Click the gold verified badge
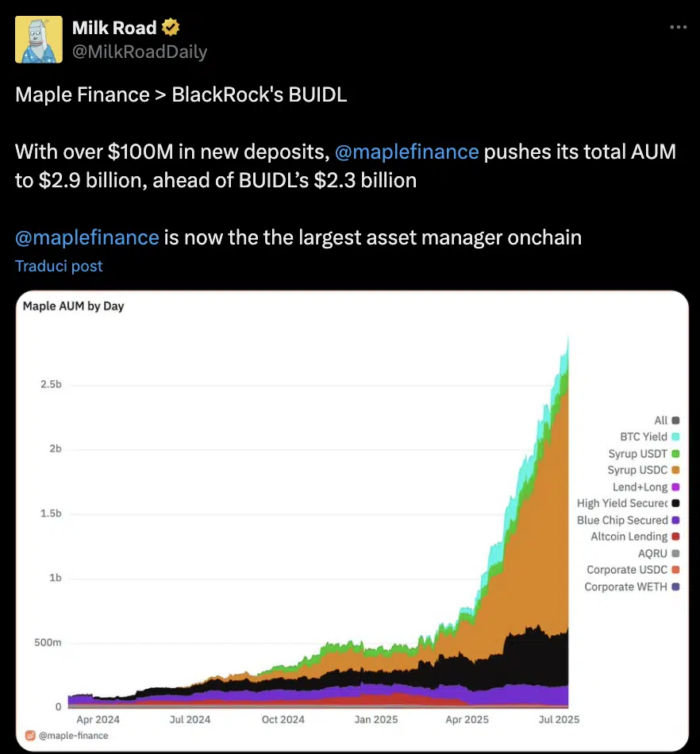The width and height of the screenshot is (700, 754). point(171,29)
